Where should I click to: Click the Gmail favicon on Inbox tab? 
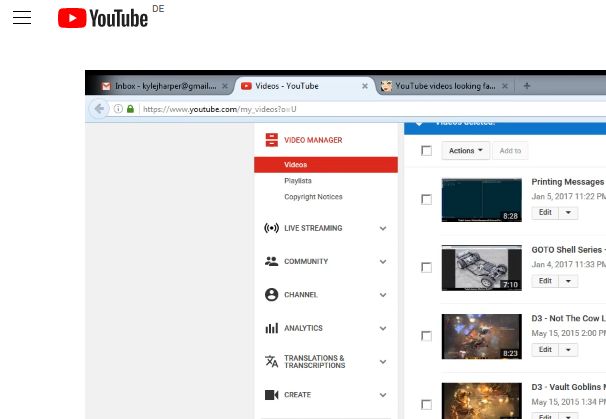[106, 86]
